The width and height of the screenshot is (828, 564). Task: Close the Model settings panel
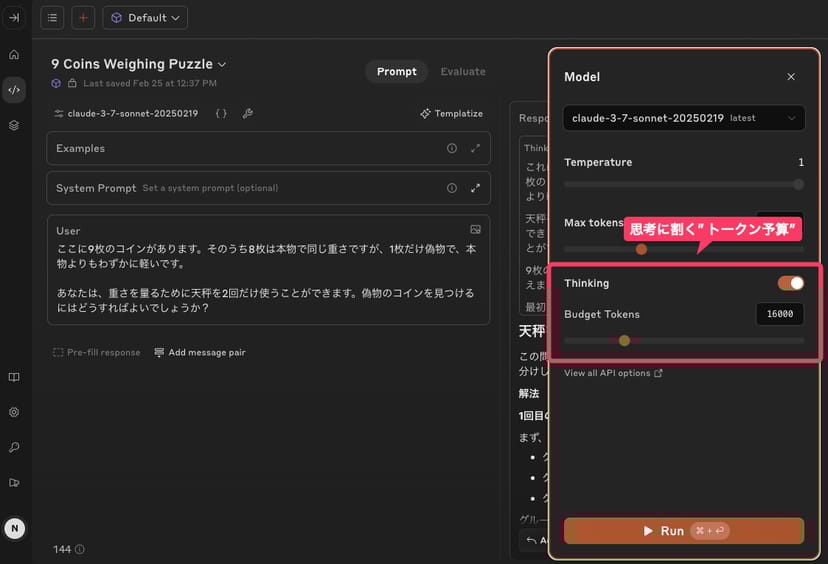click(x=791, y=77)
